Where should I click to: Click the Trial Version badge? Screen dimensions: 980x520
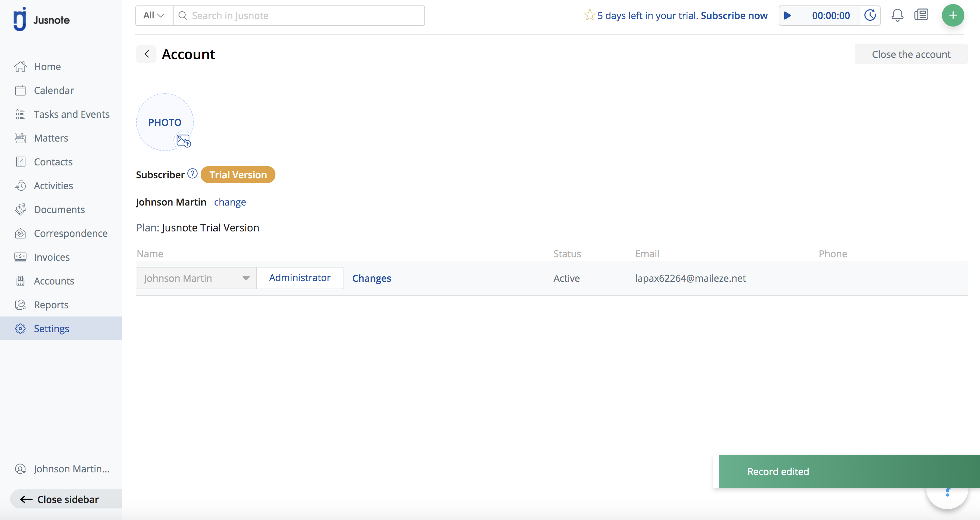tap(238, 175)
